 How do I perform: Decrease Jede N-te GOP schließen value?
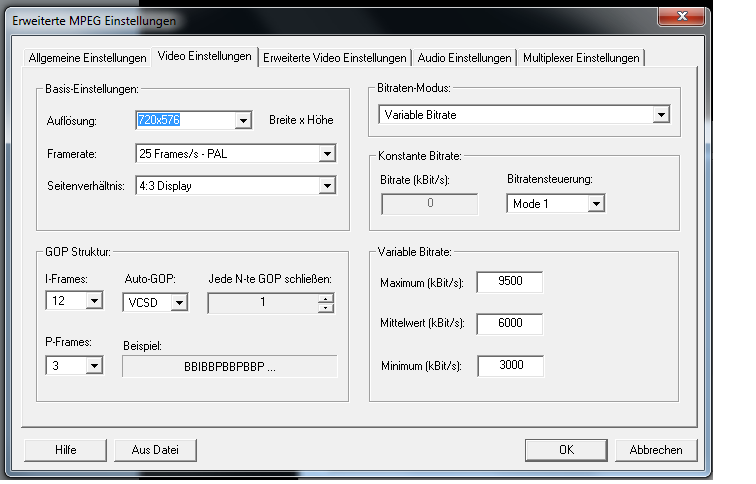[x=326, y=308]
